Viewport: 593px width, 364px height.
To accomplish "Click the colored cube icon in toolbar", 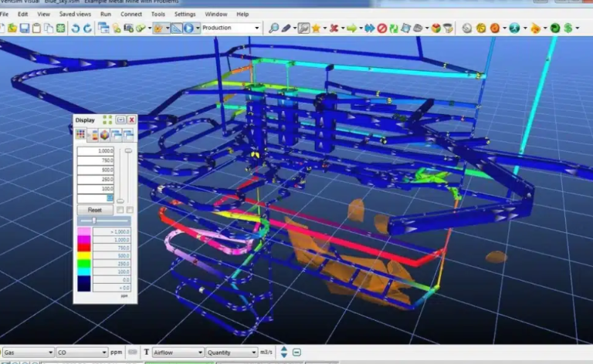I will 436,29.
